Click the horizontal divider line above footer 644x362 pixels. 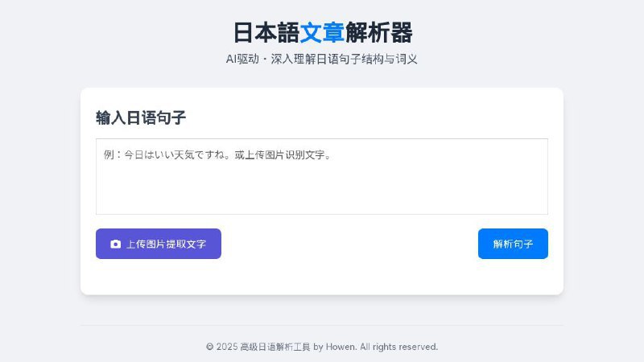point(322,326)
